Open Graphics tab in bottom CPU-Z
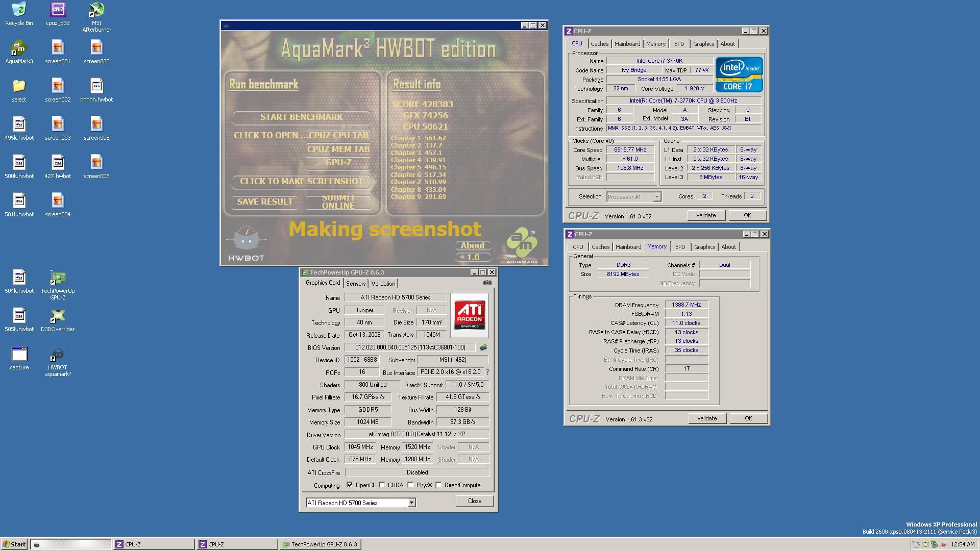The image size is (980, 551). tap(704, 247)
